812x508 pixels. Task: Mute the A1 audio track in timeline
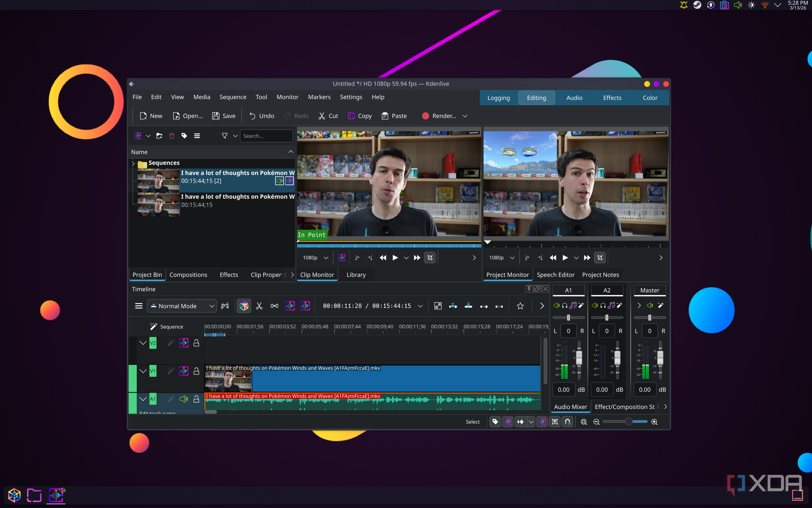pyautogui.click(x=184, y=399)
